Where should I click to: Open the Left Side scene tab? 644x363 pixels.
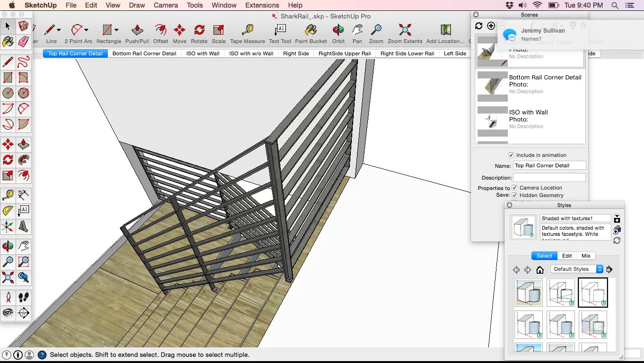coord(455,53)
